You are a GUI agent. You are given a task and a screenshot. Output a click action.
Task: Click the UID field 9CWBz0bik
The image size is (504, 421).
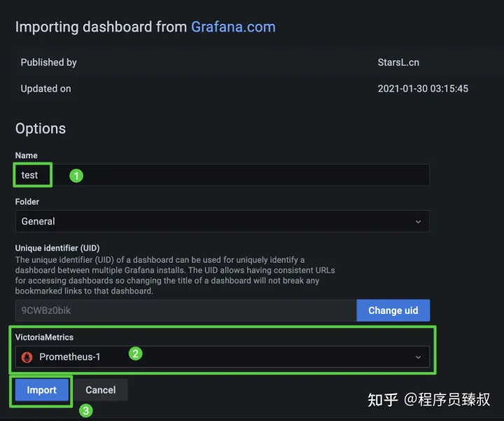pyautogui.click(x=185, y=310)
